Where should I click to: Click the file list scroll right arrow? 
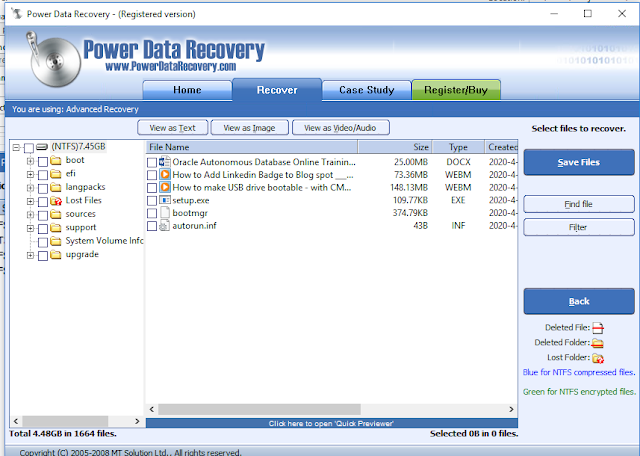coord(511,409)
